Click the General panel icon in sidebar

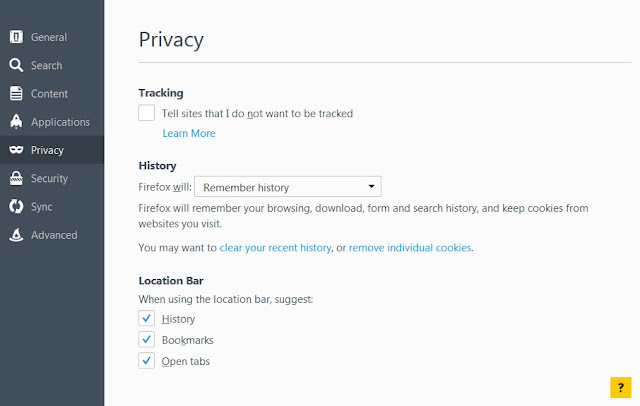[16, 37]
